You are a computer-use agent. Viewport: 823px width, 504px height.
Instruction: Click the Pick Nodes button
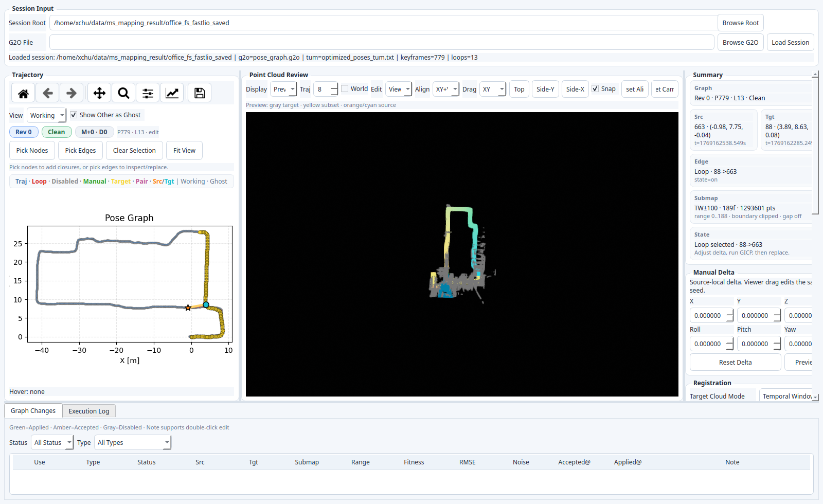(32, 150)
